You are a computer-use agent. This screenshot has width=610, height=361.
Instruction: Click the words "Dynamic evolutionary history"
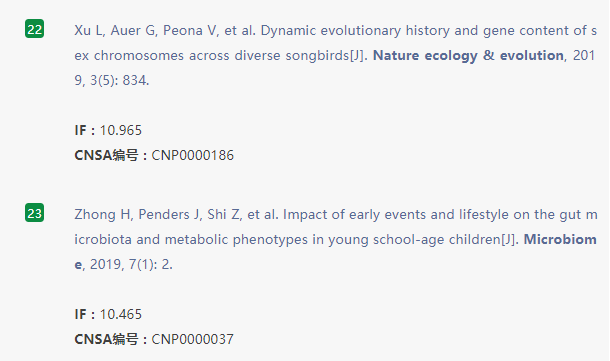pos(331,31)
